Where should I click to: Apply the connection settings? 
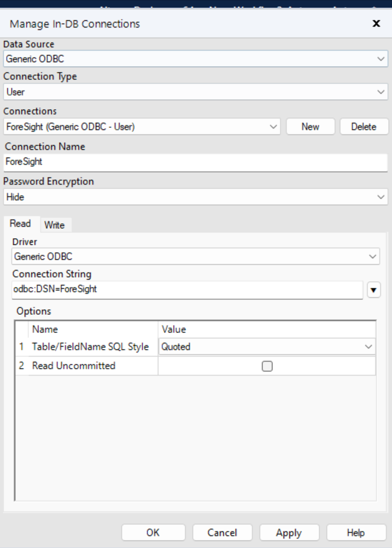(289, 533)
